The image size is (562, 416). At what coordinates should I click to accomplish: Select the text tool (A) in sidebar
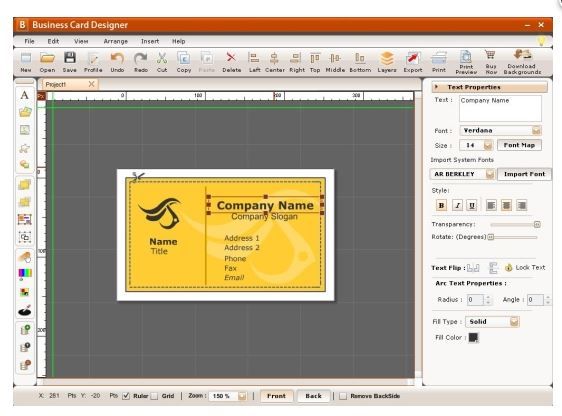pyautogui.click(x=24, y=95)
